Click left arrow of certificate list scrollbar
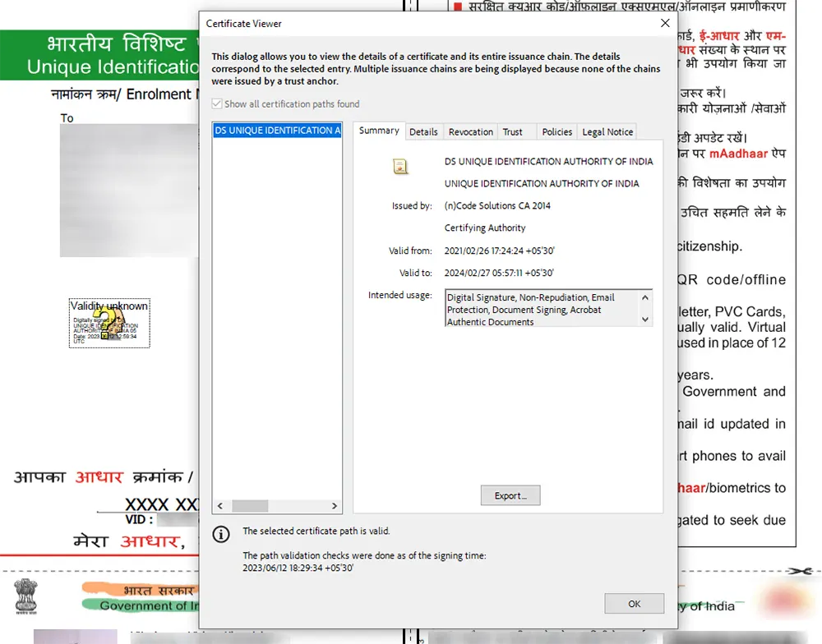 pos(220,506)
